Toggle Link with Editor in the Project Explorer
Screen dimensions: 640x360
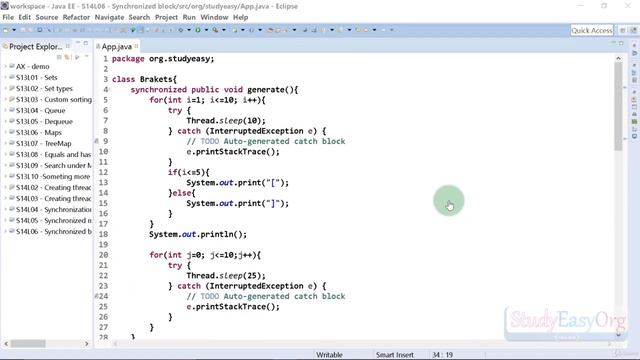67,57
